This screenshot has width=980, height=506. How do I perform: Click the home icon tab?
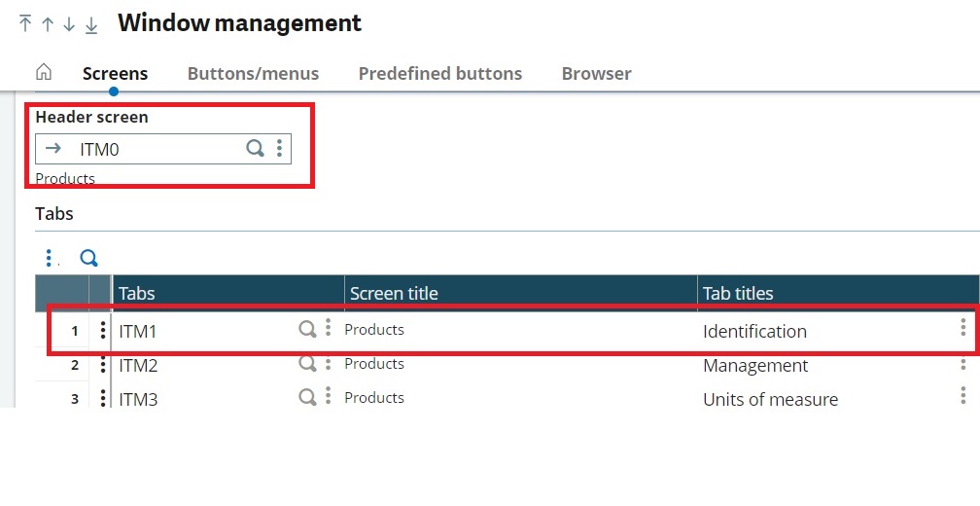[x=43, y=73]
